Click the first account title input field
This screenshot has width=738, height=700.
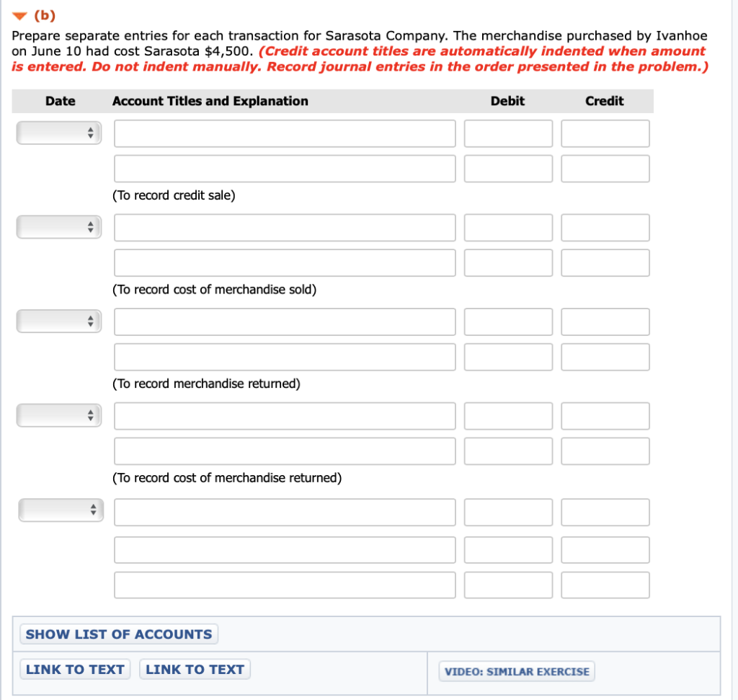[x=285, y=133]
